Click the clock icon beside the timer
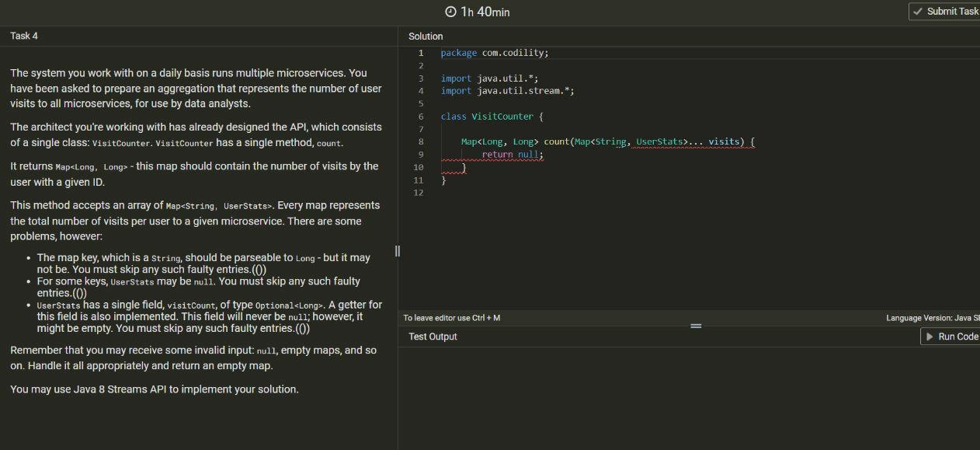This screenshot has width=980, height=450. 450,12
